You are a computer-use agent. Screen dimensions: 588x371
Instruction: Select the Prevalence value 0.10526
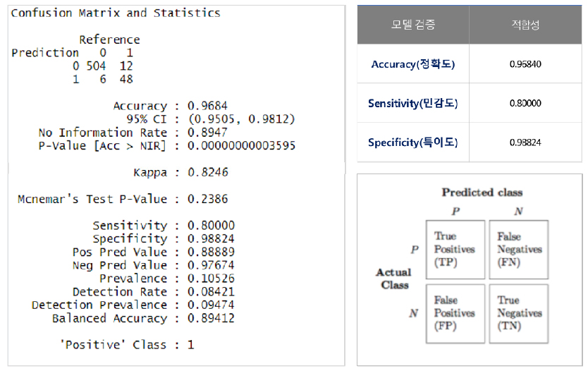point(211,279)
